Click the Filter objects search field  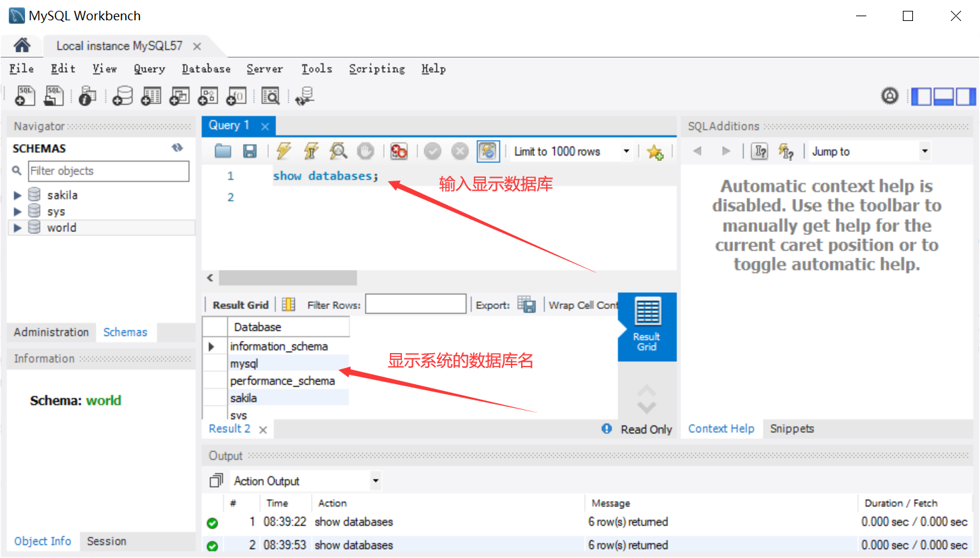pyautogui.click(x=108, y=171)
